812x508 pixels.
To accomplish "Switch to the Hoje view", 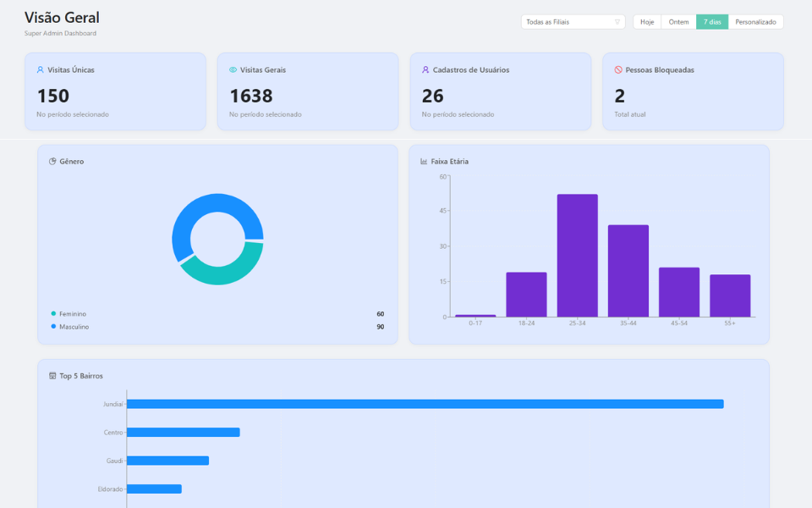I will click(646, 21).
